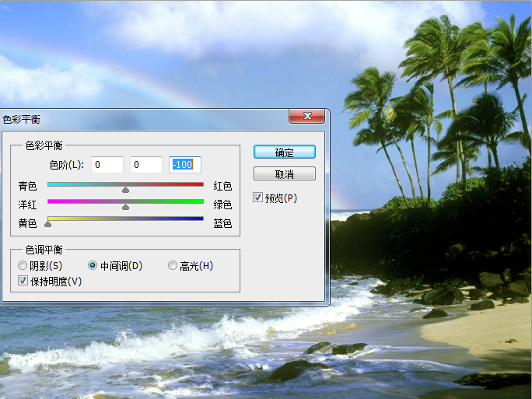
Task: Click the 青色 label
Action: click(27, 186)
